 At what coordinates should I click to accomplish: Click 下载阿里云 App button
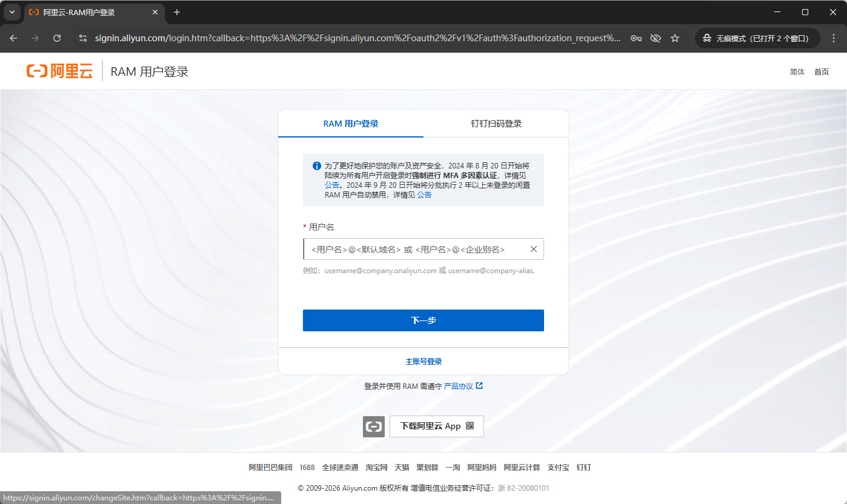click(x=436, y=426)
